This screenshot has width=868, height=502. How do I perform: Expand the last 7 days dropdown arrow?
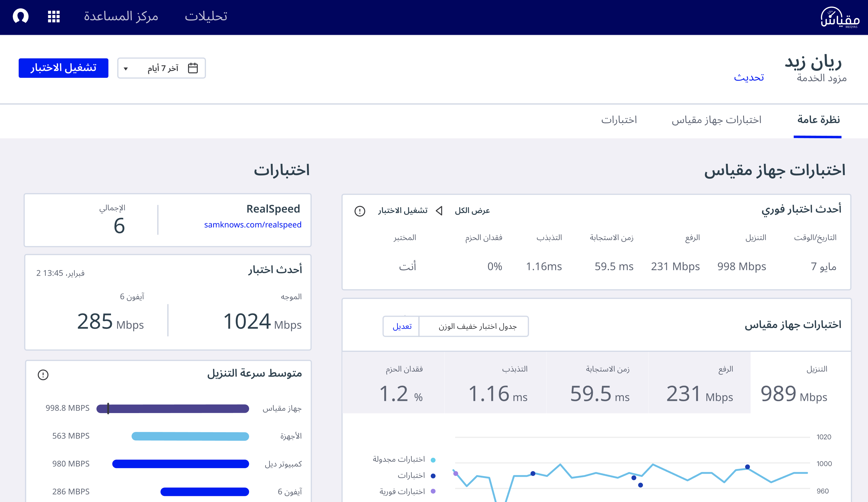126,69
